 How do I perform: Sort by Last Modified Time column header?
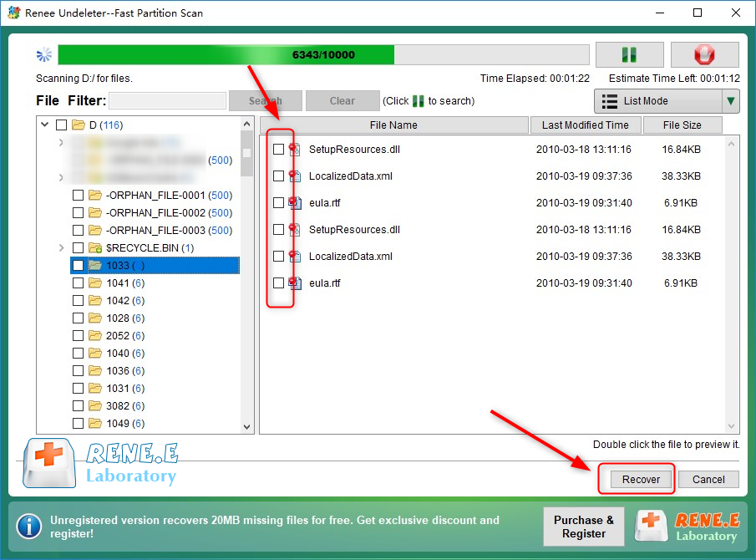point(585,125)
